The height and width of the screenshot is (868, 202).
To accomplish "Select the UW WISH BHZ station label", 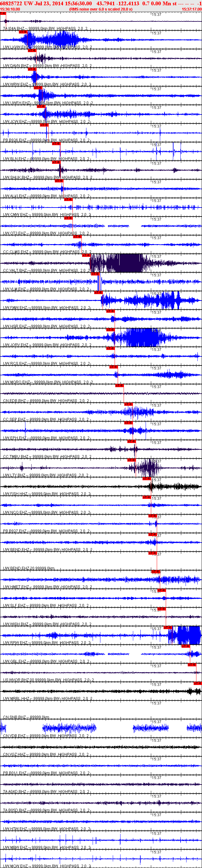I will coord(47,624).
